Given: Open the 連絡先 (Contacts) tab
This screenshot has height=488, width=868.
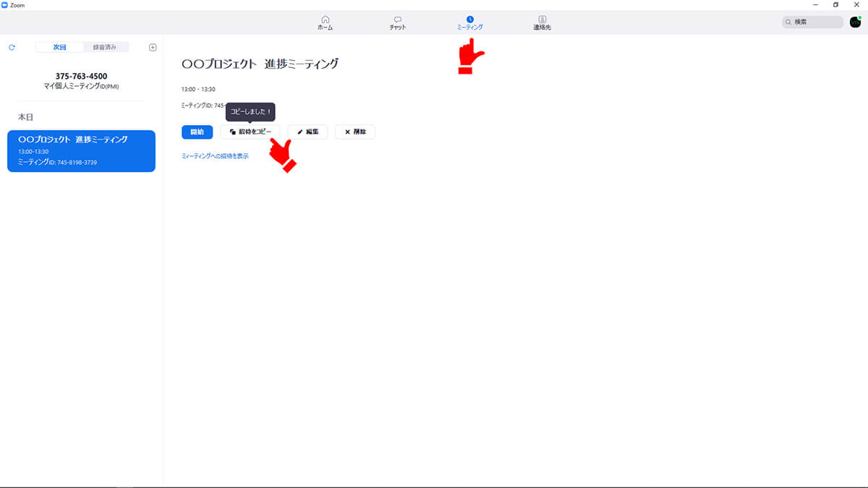Looking at the screenshot, I should click(542, 22).
